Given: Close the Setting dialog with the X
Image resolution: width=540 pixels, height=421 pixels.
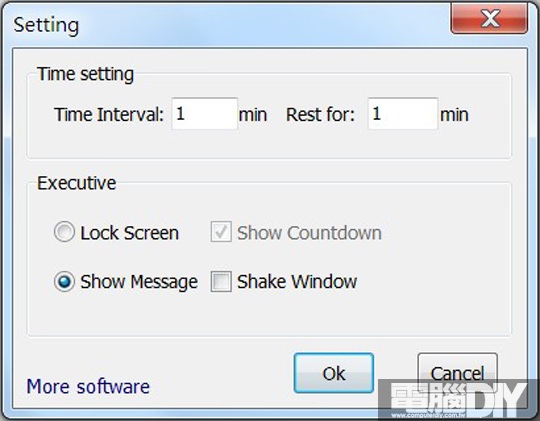Looking at the screenshot, I should coord(489,19).
